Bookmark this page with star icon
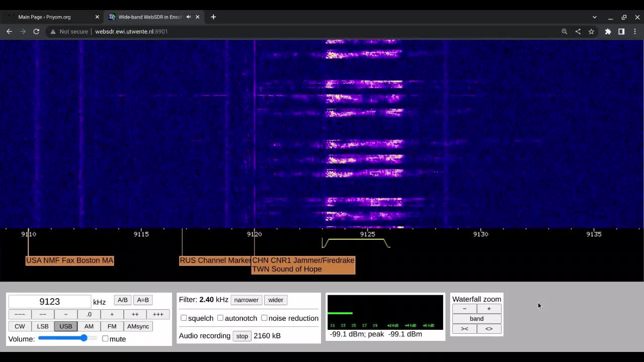 pos(591,31)
